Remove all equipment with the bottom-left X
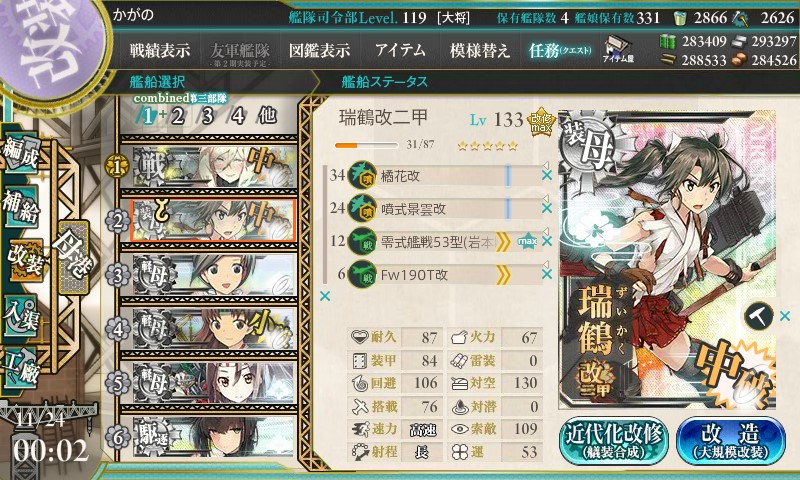The width and height of the screenshot is (800, 480). (324, 296)
